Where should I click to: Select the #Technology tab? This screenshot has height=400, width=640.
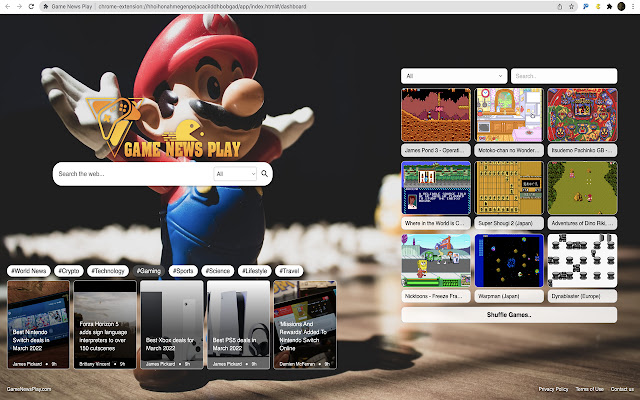point(108,271)
